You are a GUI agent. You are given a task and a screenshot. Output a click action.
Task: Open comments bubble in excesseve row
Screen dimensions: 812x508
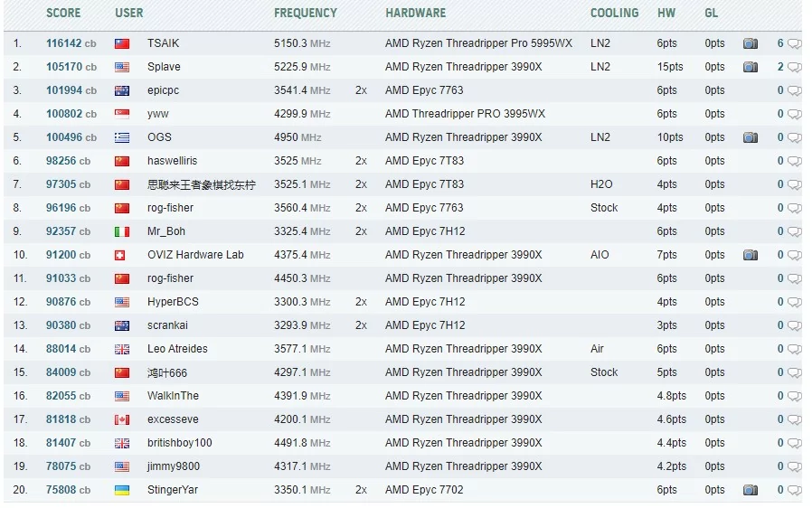[795, 420]
